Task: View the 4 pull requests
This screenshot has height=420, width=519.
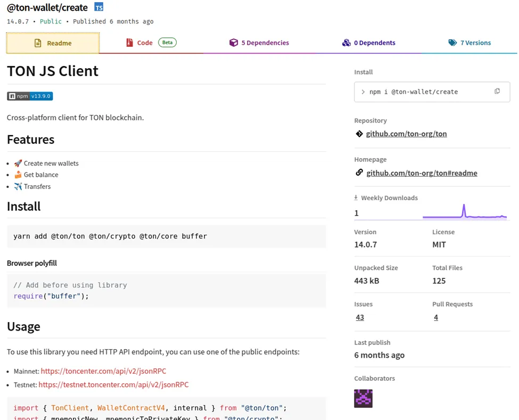Action: tap(436, 317)
